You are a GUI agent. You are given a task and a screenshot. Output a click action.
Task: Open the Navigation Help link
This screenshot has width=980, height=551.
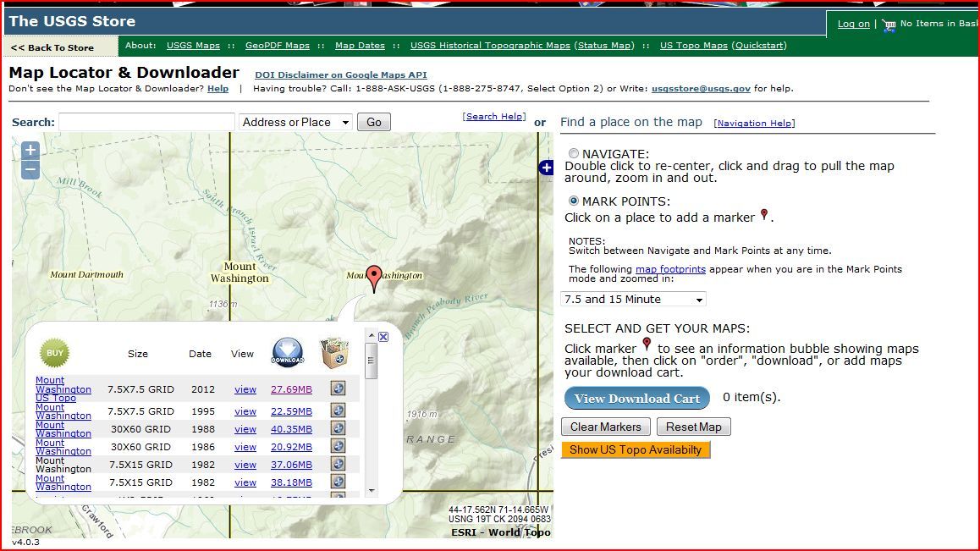(754, 124)
